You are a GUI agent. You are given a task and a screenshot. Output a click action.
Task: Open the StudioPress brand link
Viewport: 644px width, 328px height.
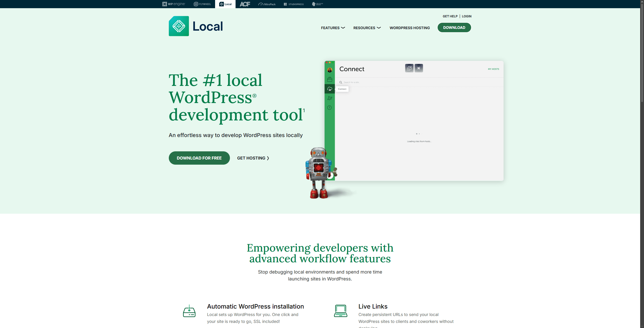coord(294,4)
